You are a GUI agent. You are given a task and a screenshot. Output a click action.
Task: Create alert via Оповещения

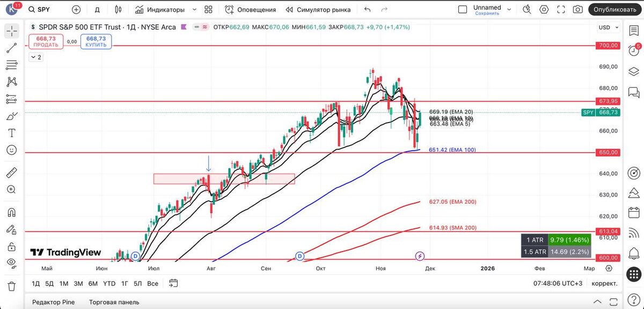[x=251, y=10]
